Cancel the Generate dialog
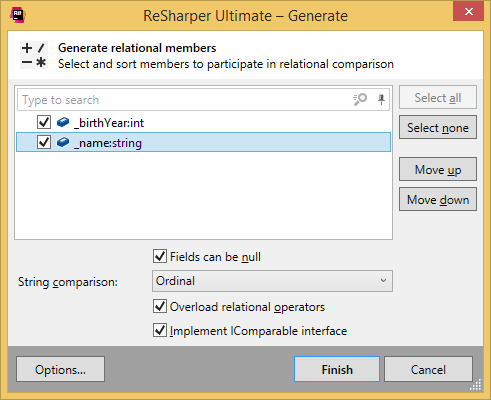The width and height of the screenshot is (491, 400). (x=428, y=369)
